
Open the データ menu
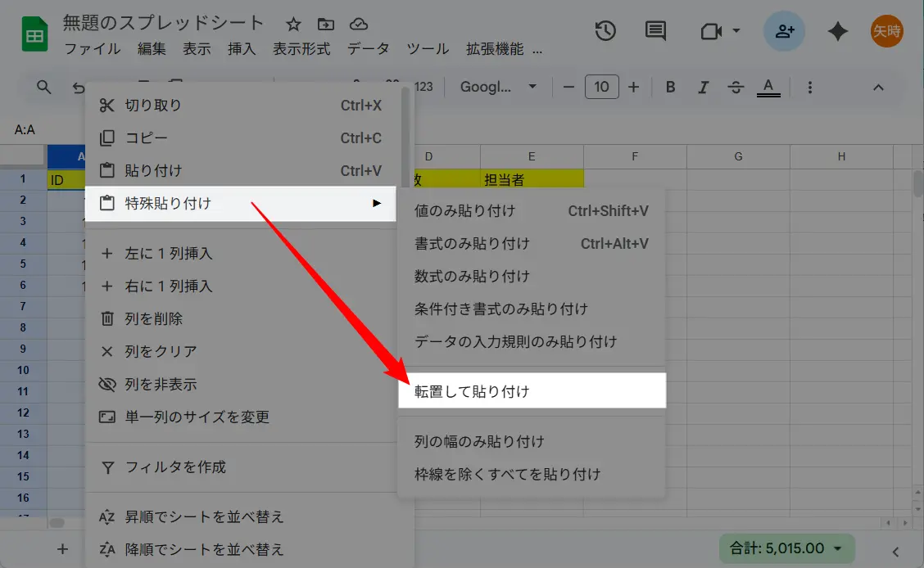point(369,48)
